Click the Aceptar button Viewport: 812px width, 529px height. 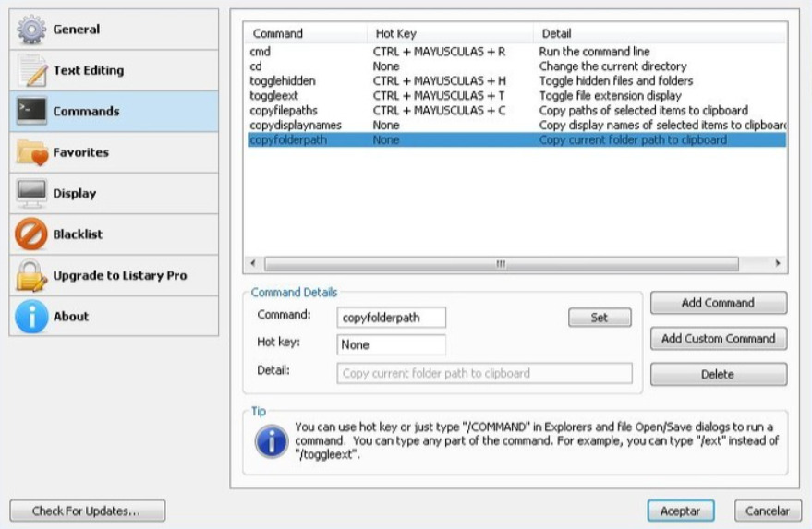point(681,511)
